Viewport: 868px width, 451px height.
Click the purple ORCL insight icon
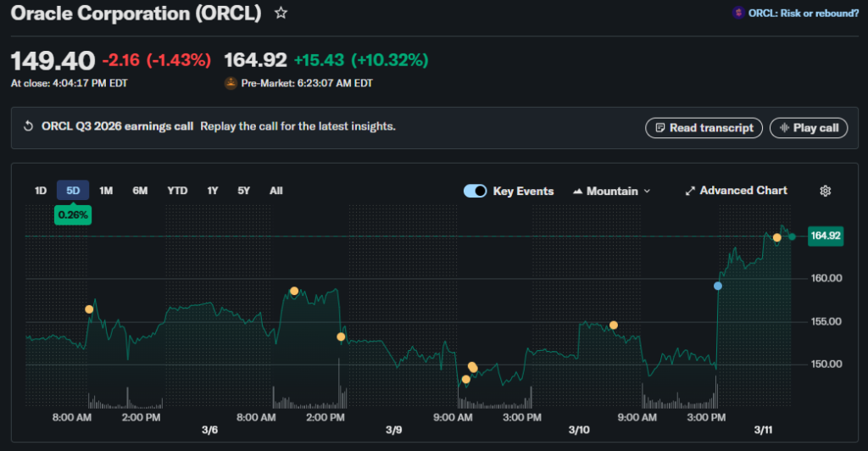[738, 14]
